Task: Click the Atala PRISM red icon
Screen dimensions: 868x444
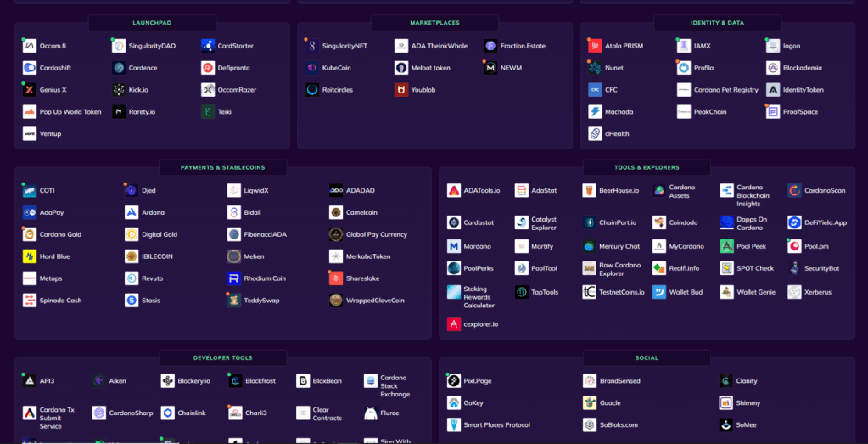Action: (595, 46)
